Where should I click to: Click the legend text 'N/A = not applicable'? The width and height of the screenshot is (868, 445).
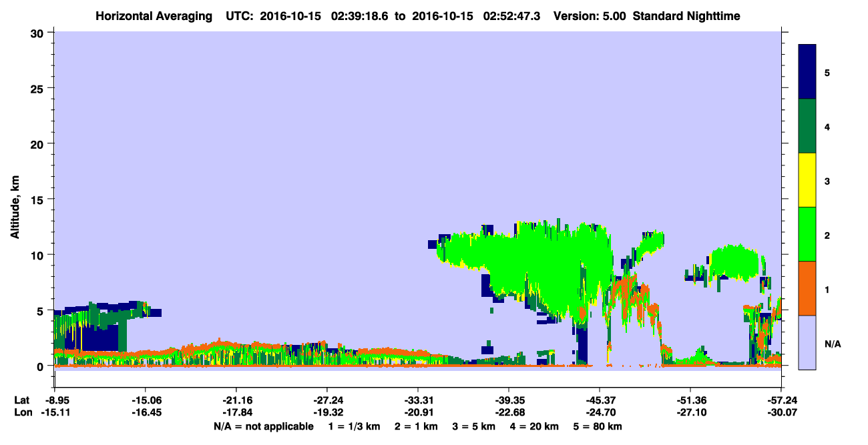point(264,426)
